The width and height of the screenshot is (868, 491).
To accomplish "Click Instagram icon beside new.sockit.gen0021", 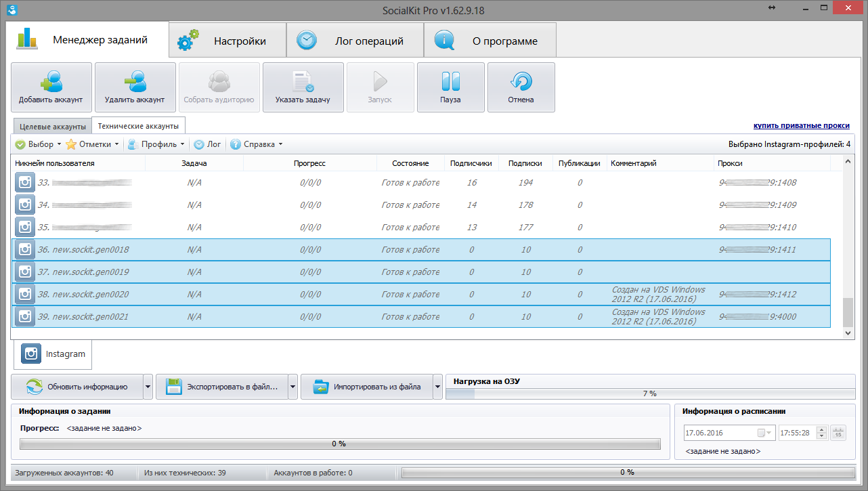I will pos(25,316).
